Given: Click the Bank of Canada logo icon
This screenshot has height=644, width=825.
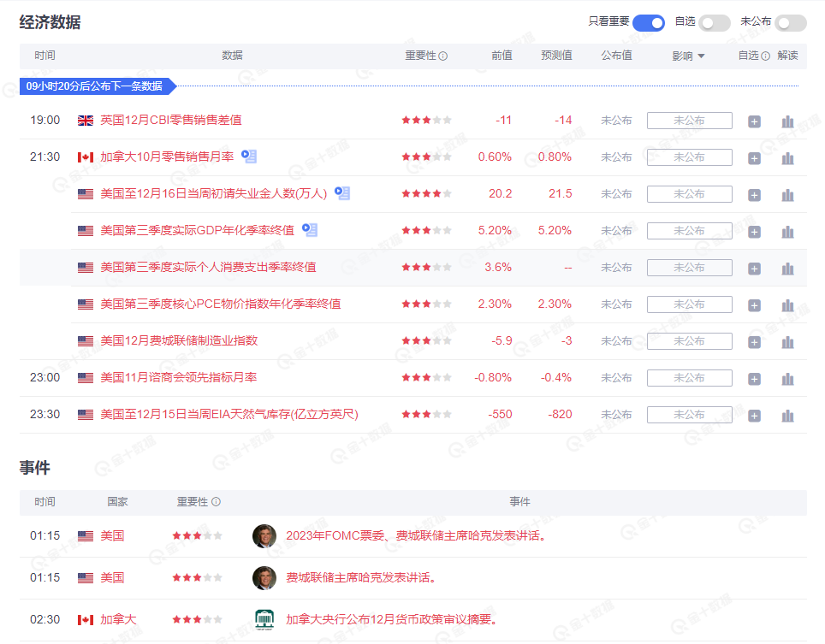Looking at the screenshot, I should pos(264,619).
